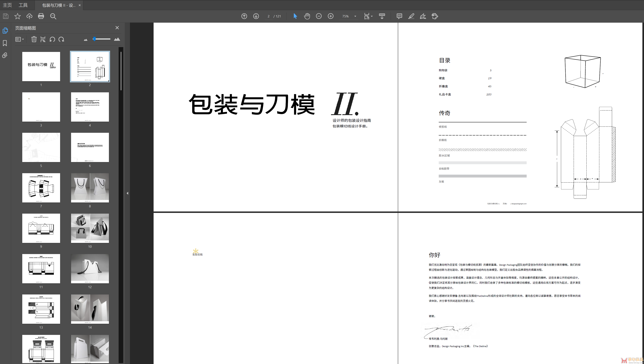This screenshot has width=644, height=364.
Task: Close the page thumbnails panel
Action: (x=117, y=28)
